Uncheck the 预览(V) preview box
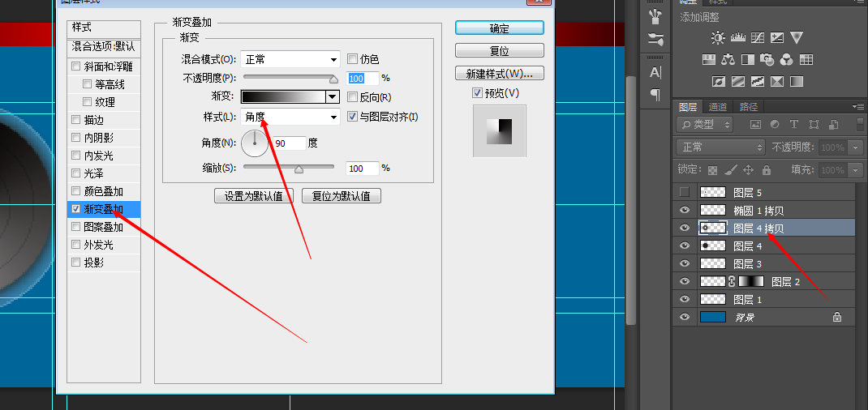 pos(477,93)
